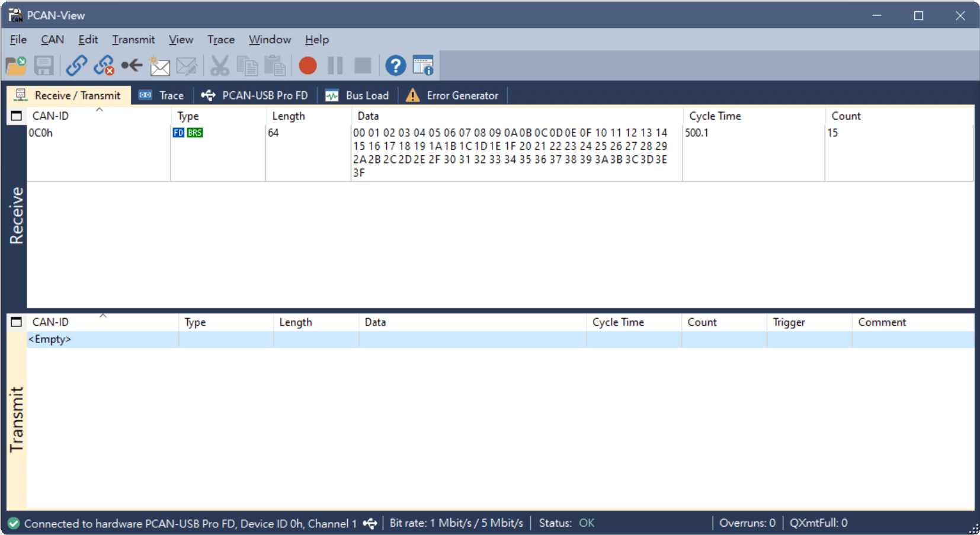Viewport: 980px width, 535px height.
Task: Click the cycle time value 500.1
Action: point(697,133)
